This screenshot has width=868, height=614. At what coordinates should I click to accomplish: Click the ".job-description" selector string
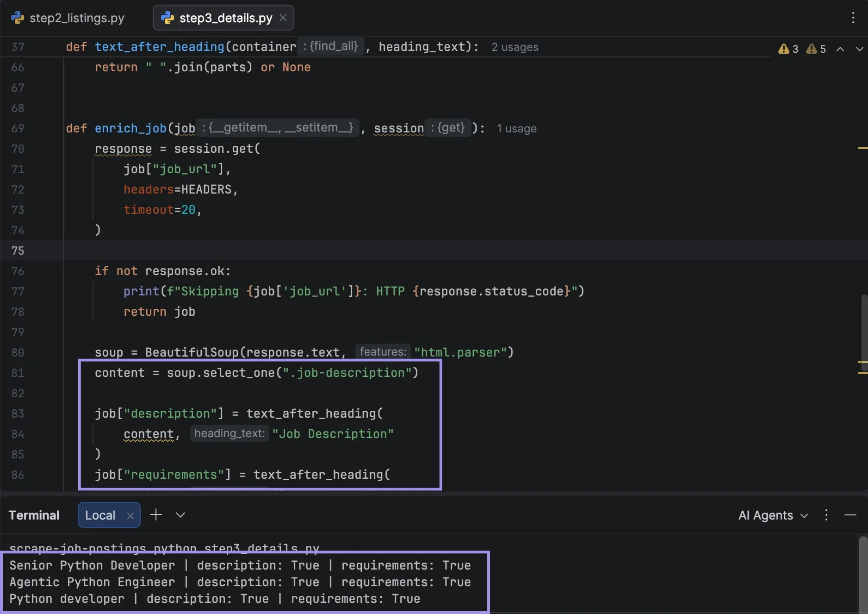pos(347,373)
